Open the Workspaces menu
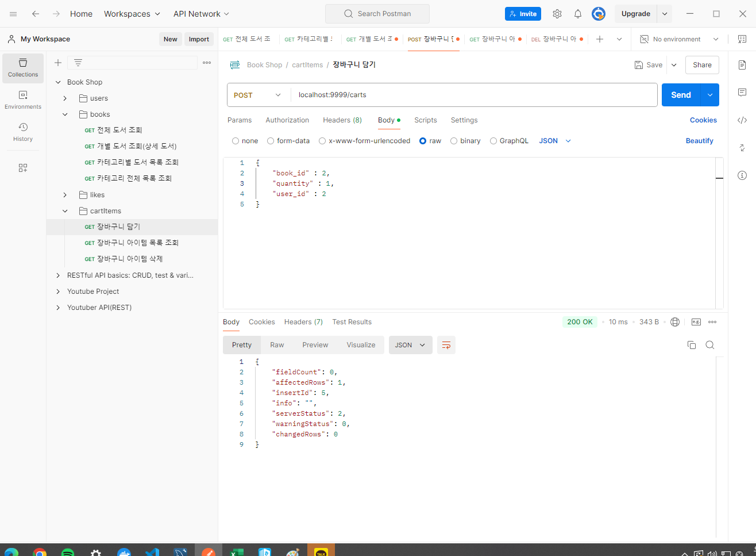 (x=132, y=14)
